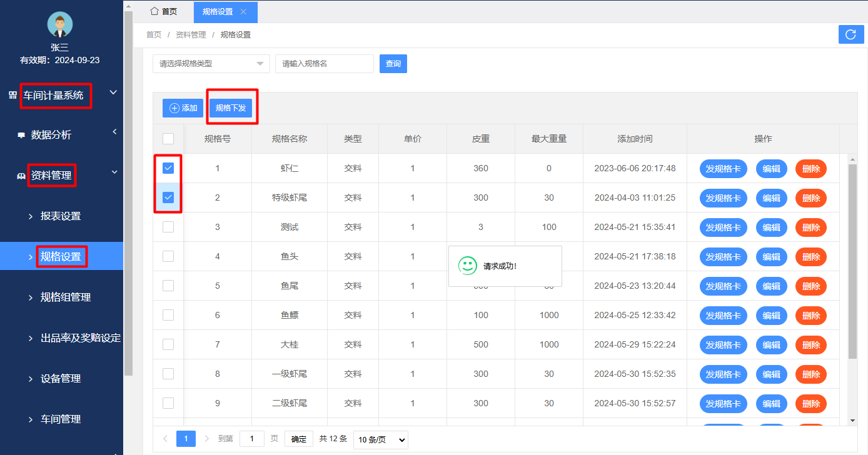Click the 最大重量 column header
This screenshot has height=455, width=868.
[x=549, y=139]
